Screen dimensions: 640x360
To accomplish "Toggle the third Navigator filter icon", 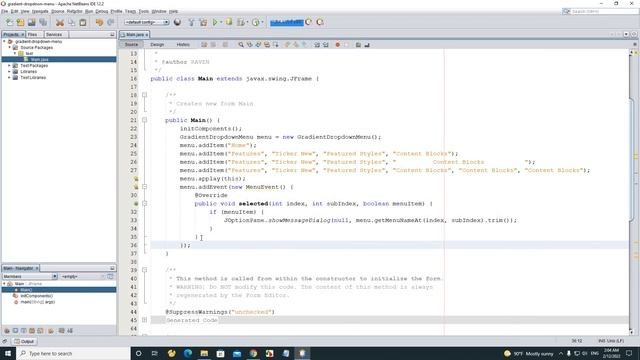I will pyautogui.click(x=24, y=331).
